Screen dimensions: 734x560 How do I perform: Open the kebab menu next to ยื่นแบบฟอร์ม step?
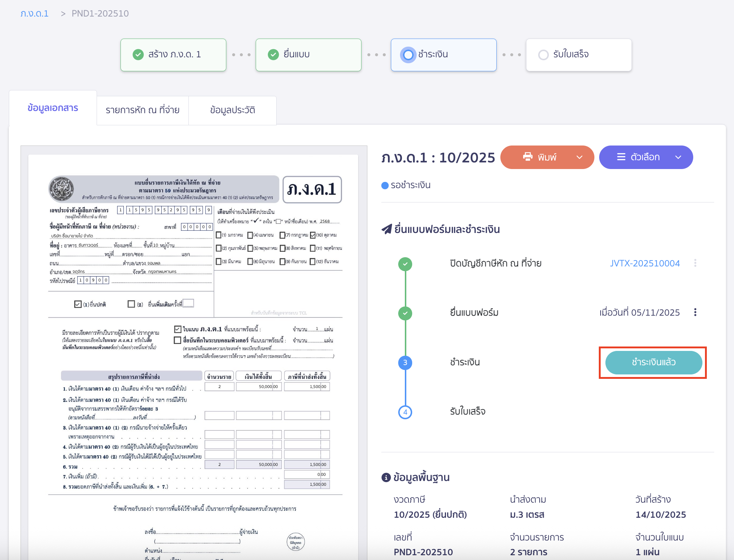695,312
